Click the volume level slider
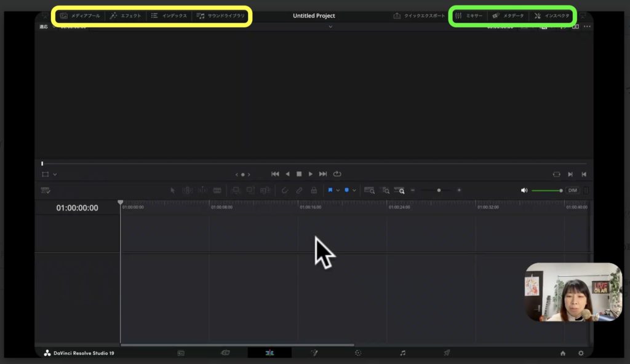 click(x=546, y=191)
